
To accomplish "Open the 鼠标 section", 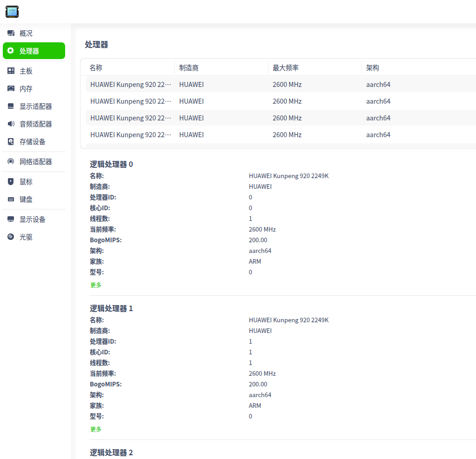I will click(34, 181).
